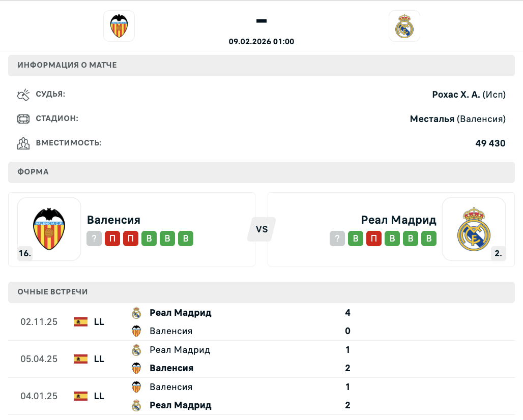The height and width of the screenshot is (420, 523).
Task: Open the 04.01.25 head-to-head match
Action: point(39,396)
